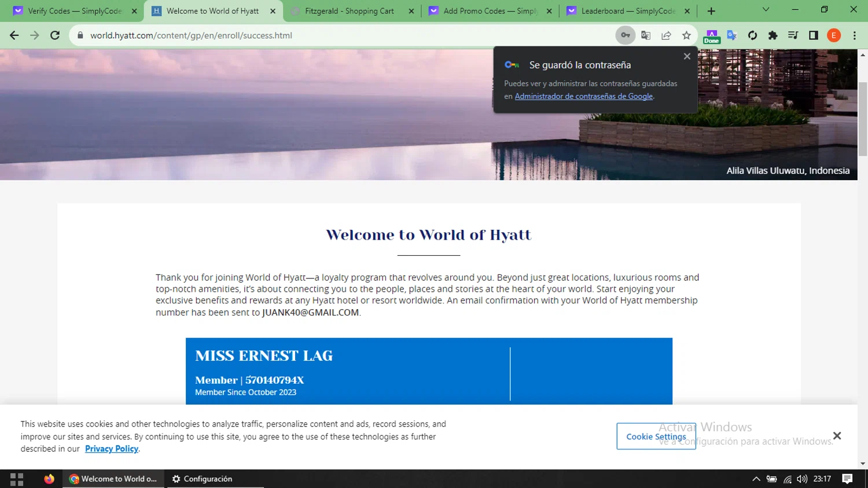The width and height of the screenshot is (868, 488).
Task: Click the saved password key icon
Action: pyautogui.click(x=626, y=35)
